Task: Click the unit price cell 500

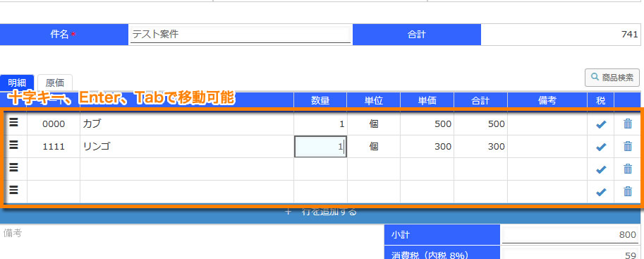Action: 427,124
